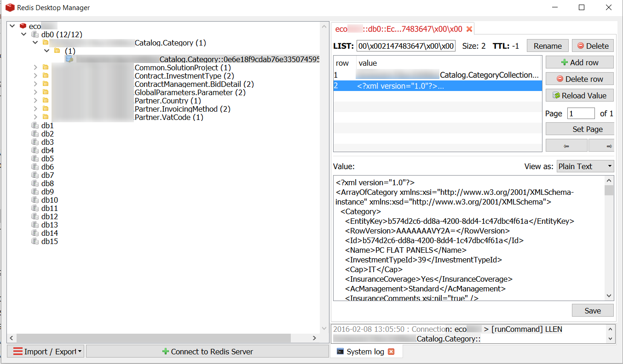The width and height of the screenshot is (623, 364).
Task: Click the folder icon of Common.SolutionProject
Action: tap(46, 68)
